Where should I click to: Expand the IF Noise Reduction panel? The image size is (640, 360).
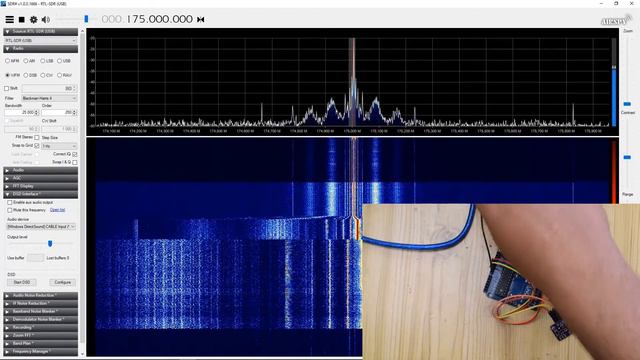pos(40,303)
